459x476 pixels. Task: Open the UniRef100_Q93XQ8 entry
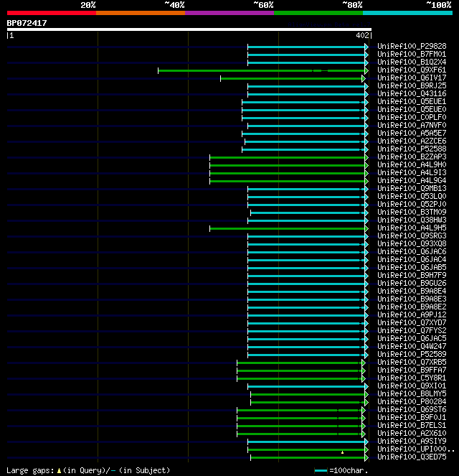pyautogui.click(x=412, y=243)
